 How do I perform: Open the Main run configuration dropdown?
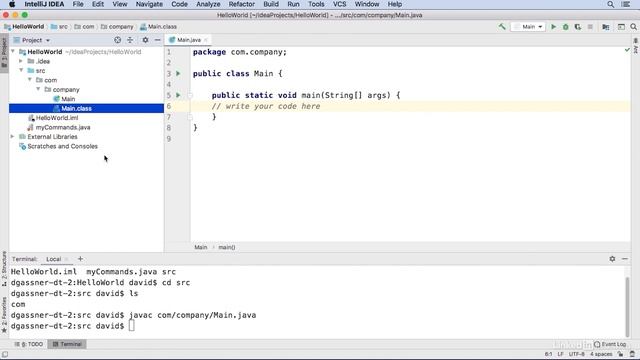pyautogui.click(x=529, y=27)
